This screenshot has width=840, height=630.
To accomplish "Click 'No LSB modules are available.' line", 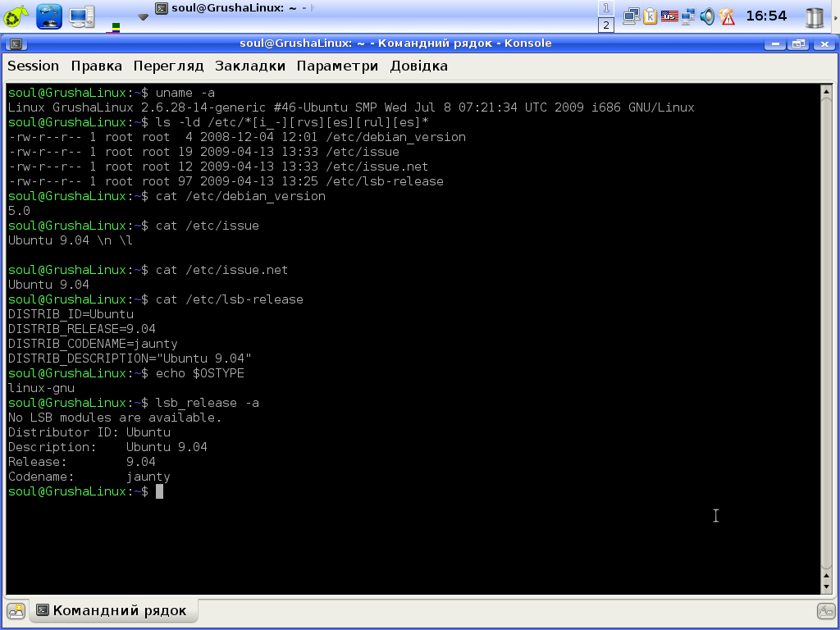I will tap(115, 418).
